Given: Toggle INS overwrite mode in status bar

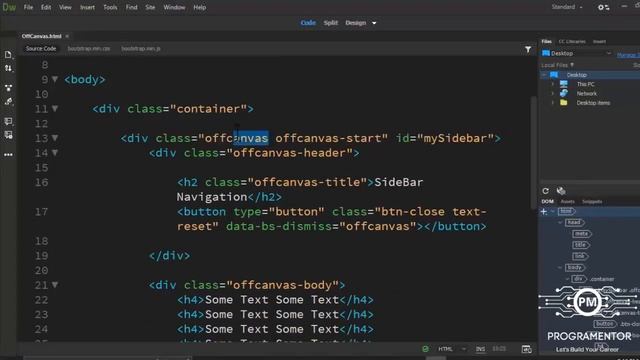Looking at the screenshot, I should [480, 349].
